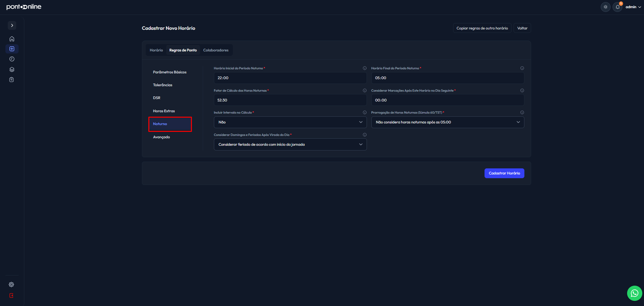644x306 pixels.
Task: Expand the left sidebar with the chevron arrow
Action: point(12,25)
